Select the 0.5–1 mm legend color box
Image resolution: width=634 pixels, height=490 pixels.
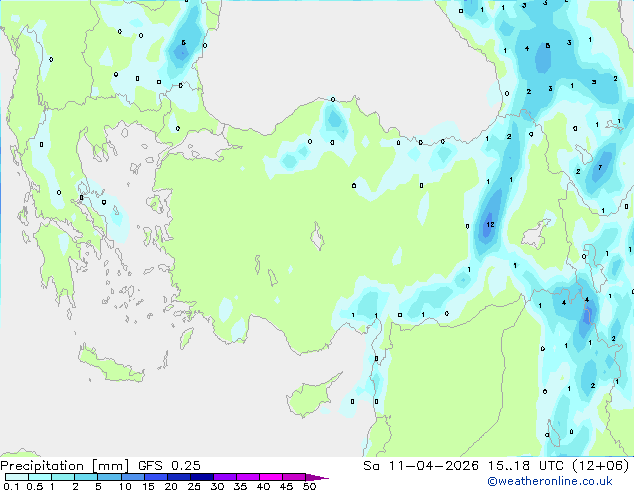click(x=40, y=477)
